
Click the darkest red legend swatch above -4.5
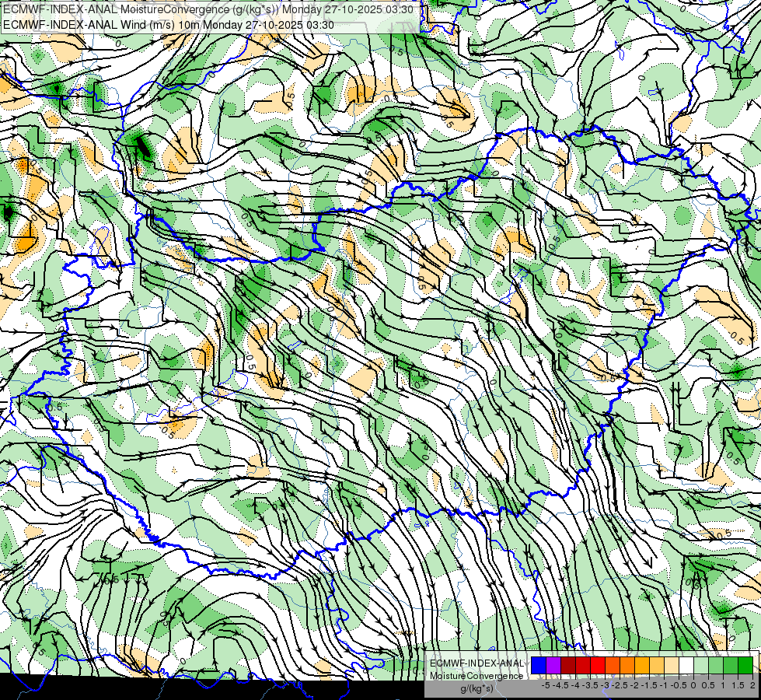coord(568,665)
